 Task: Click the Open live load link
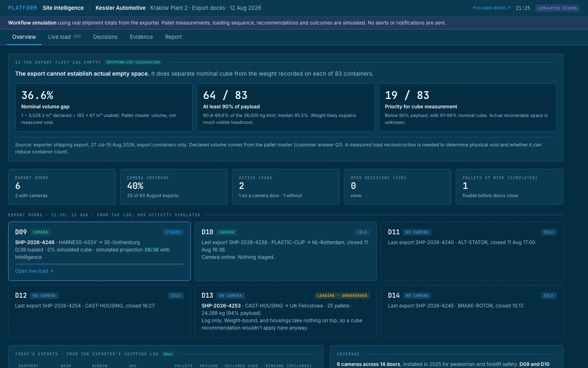pos(34,271)
